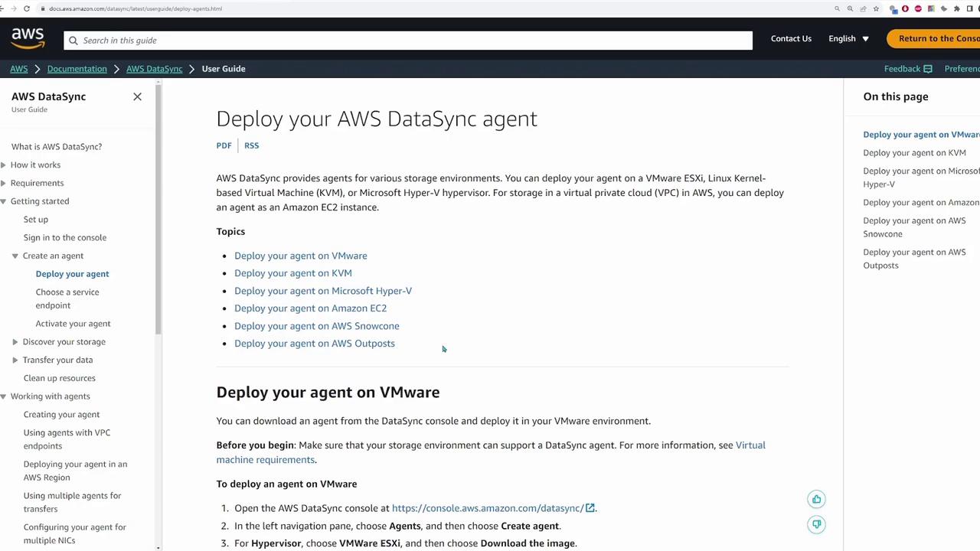980x551 pixels.
Task: Expand the Transfer your data section
Action: 15,360
